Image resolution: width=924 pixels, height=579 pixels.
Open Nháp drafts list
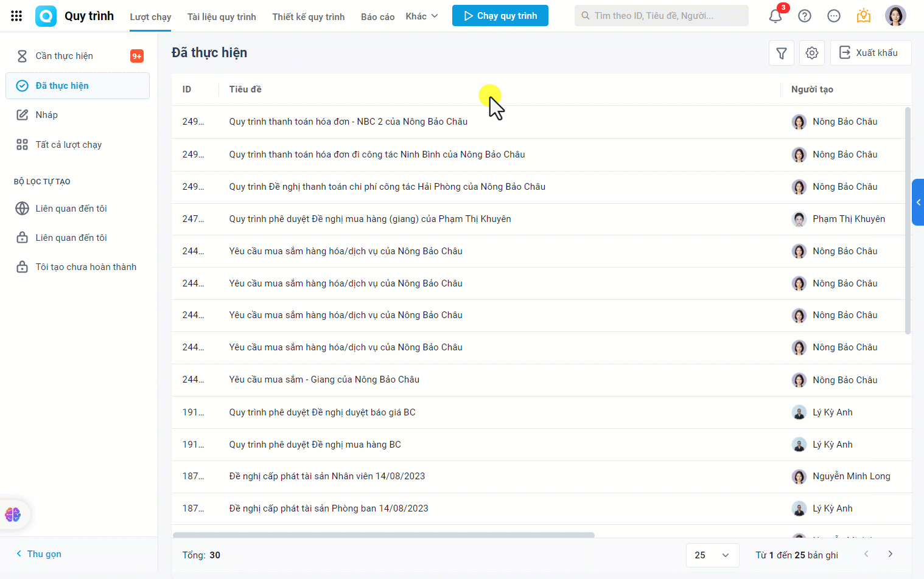[x=77, y=115]
